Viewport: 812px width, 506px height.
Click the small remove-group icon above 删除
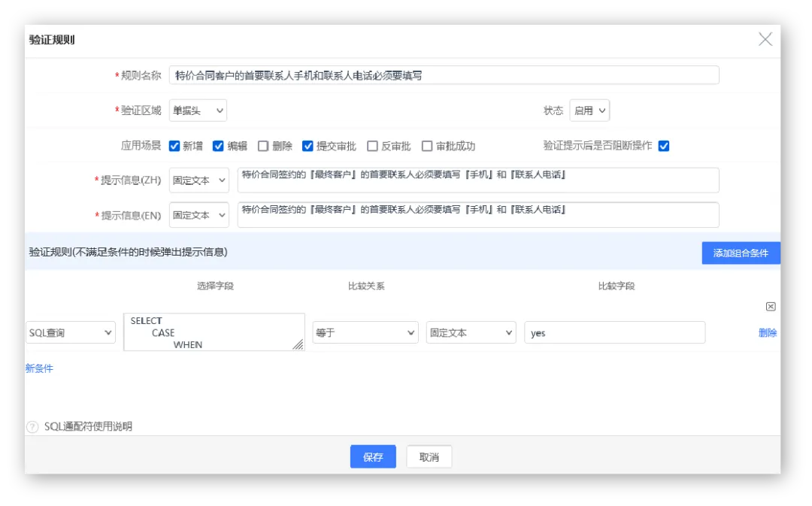point(771,307)
